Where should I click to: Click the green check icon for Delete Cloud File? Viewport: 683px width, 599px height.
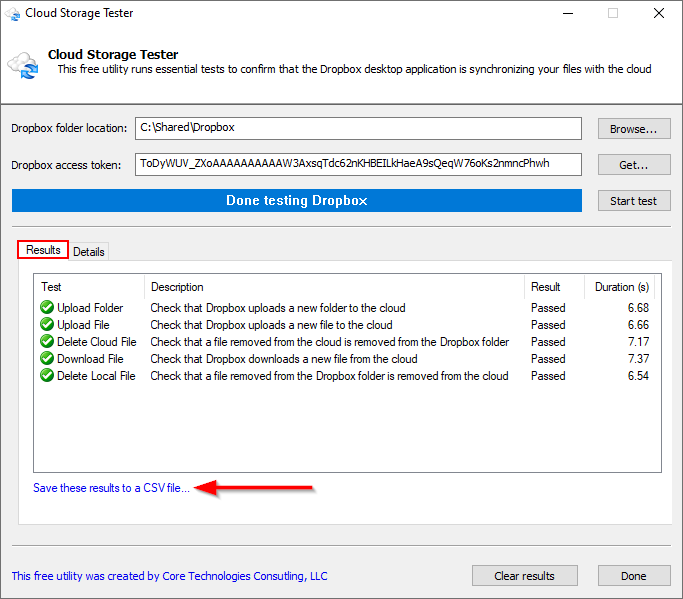tap(47, 342)
